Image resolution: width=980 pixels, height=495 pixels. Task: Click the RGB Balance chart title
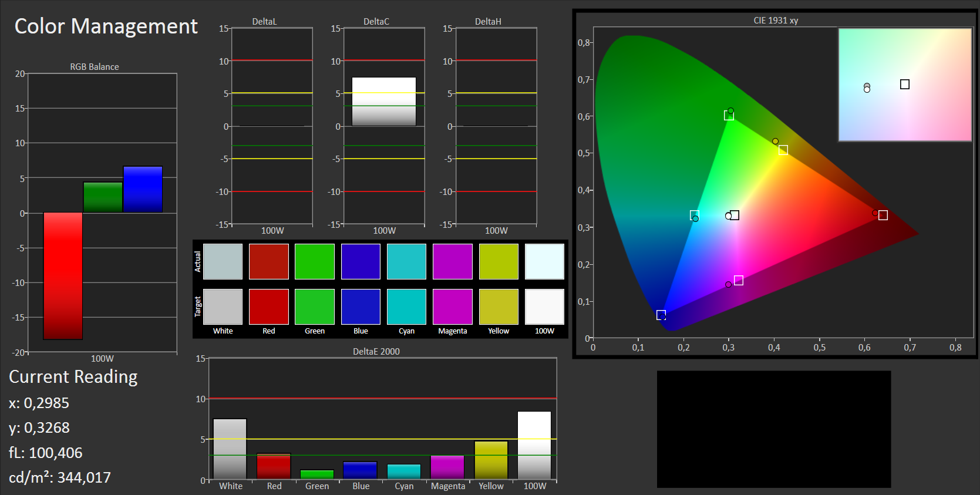(x=95, y=67)
